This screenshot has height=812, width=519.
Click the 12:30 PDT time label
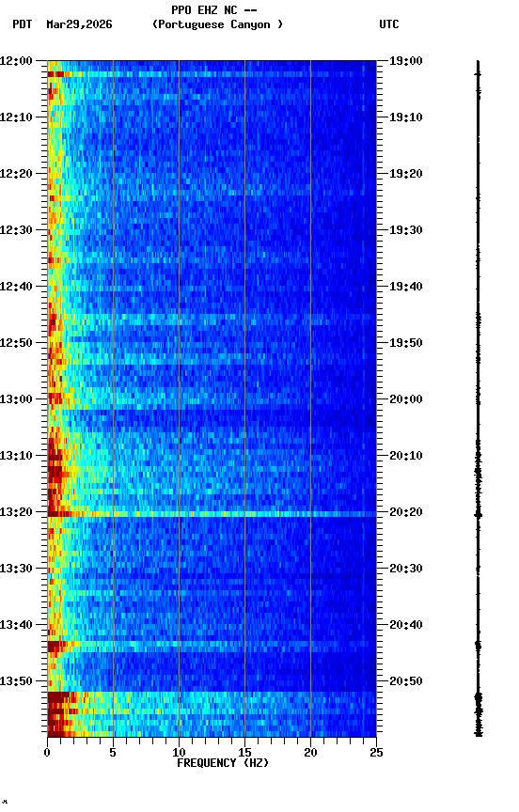coord(16,230)
